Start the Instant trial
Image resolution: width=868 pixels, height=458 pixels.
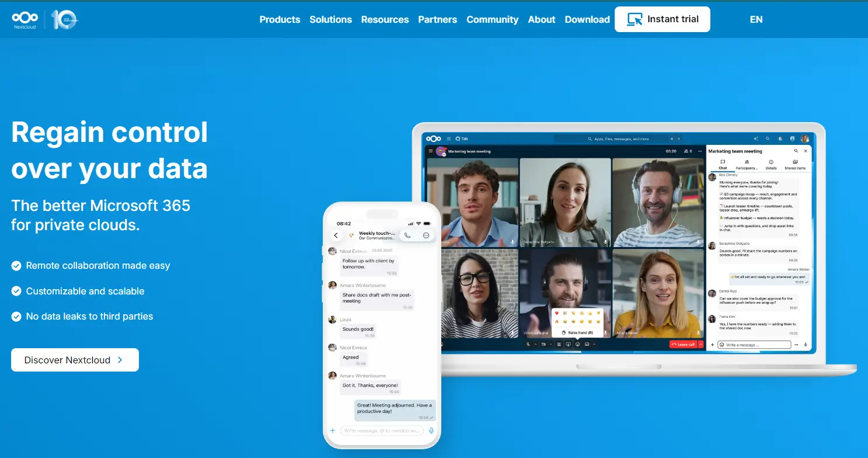pyautogui.click(x=662, y=19)
